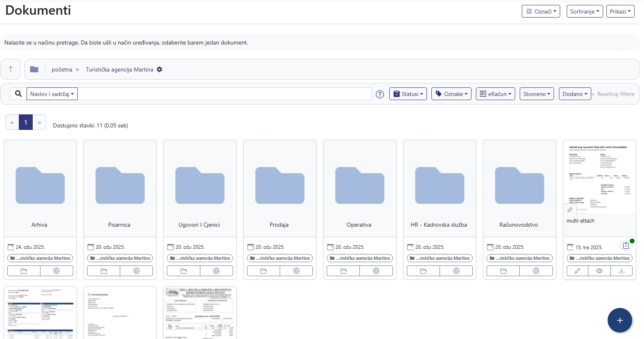Expand the Statusi filter dropdown
644x339 pixels.
pyautogui.click(x=408, y=94)
